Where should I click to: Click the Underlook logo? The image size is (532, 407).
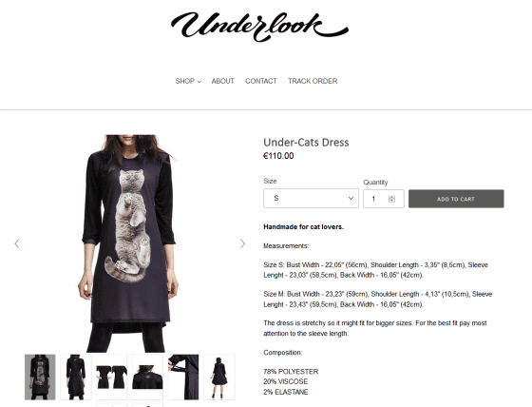coord(259,27)
